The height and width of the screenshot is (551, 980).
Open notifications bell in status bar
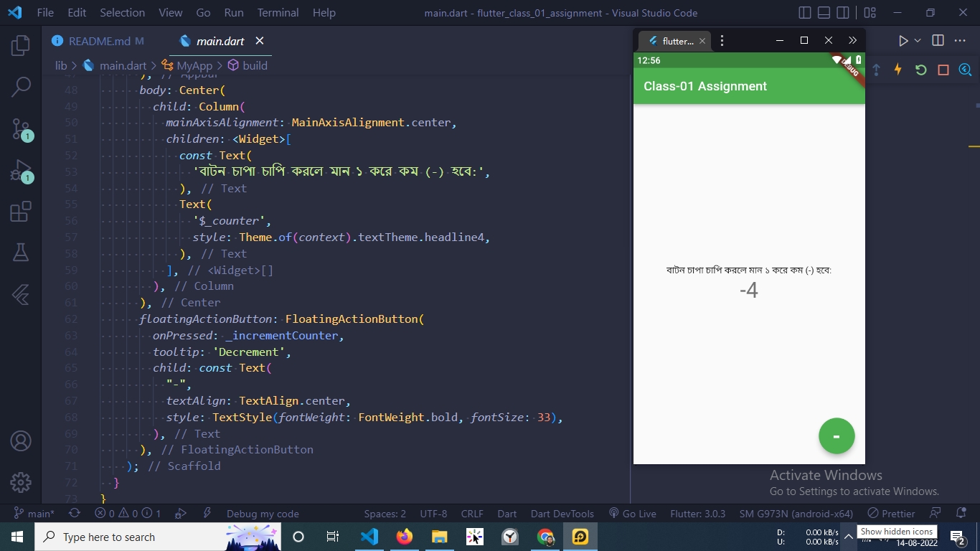point(961,514)
